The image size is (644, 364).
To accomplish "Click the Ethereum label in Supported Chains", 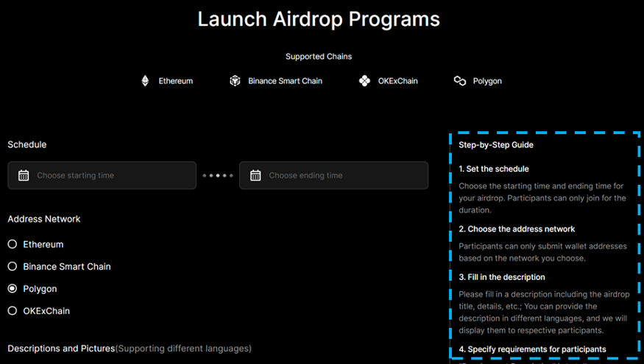I will [x=176, y=81].
